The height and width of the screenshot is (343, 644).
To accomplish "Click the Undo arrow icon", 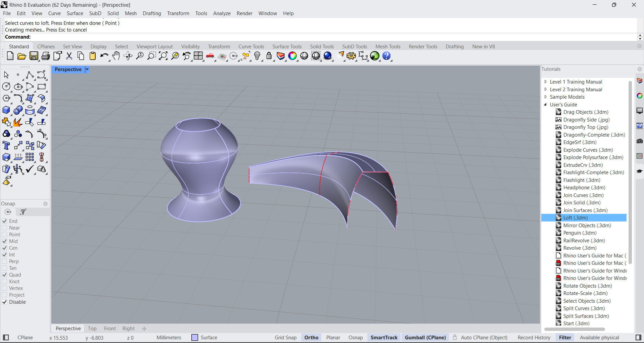I will pyautogui.click(x=104, y=56).
